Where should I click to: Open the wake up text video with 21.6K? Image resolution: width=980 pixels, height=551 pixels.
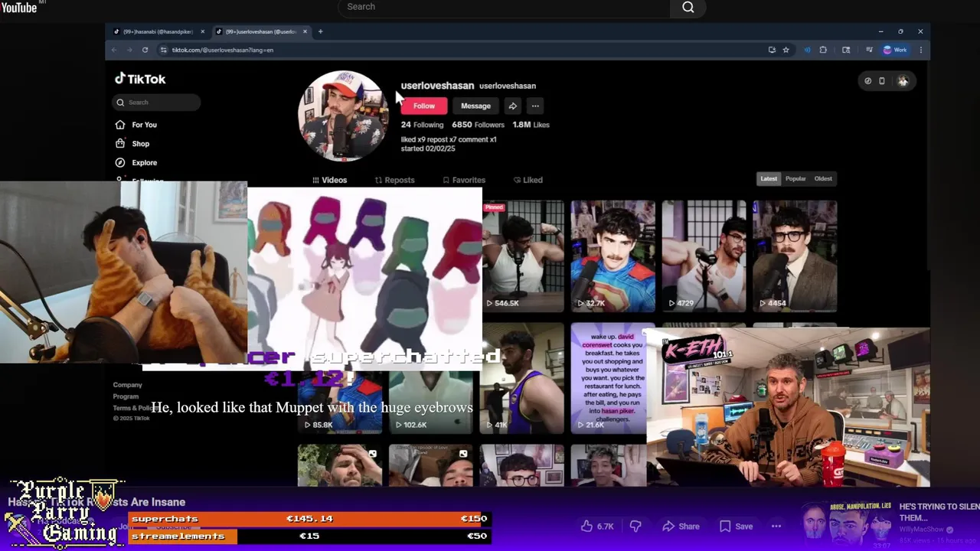tap(609, 378)
